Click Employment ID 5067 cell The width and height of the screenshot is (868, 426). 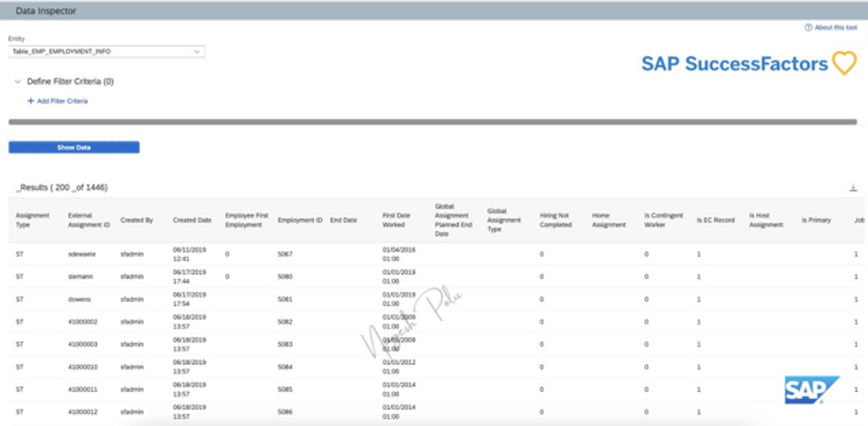(285, 254)
